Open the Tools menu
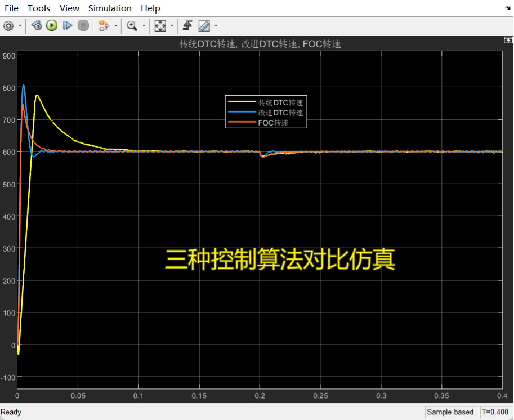 pyautogui.click(x=39, y=8)
